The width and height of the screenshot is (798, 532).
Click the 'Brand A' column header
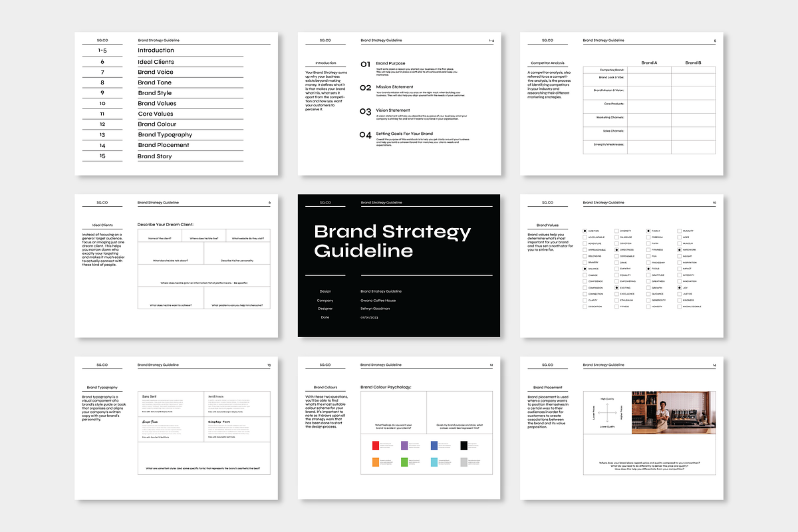click(x=649, y=63)
